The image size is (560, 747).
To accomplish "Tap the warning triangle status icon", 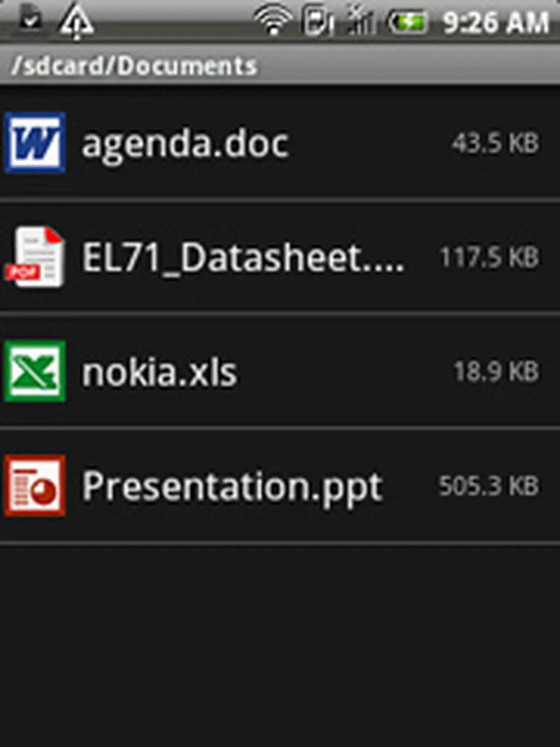I will [x=76, y=22].
